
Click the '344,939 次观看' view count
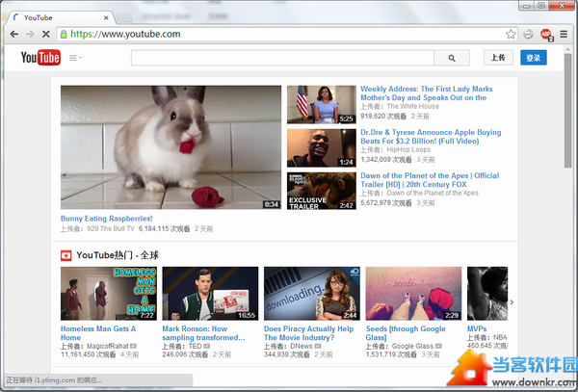287,354
